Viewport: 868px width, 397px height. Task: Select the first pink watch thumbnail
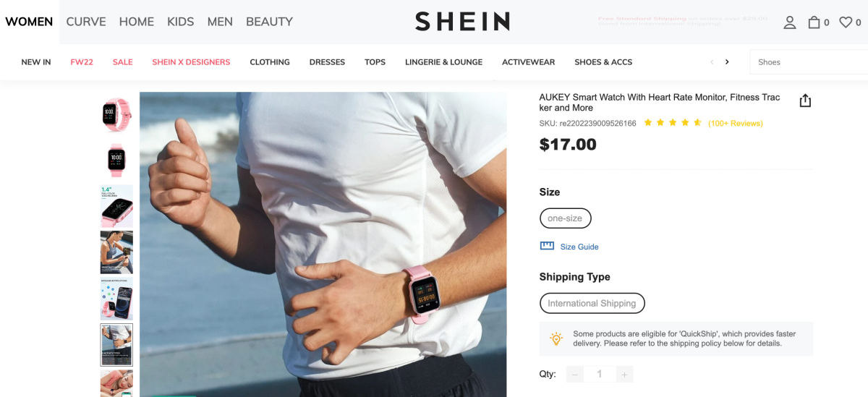pos(116,114)
